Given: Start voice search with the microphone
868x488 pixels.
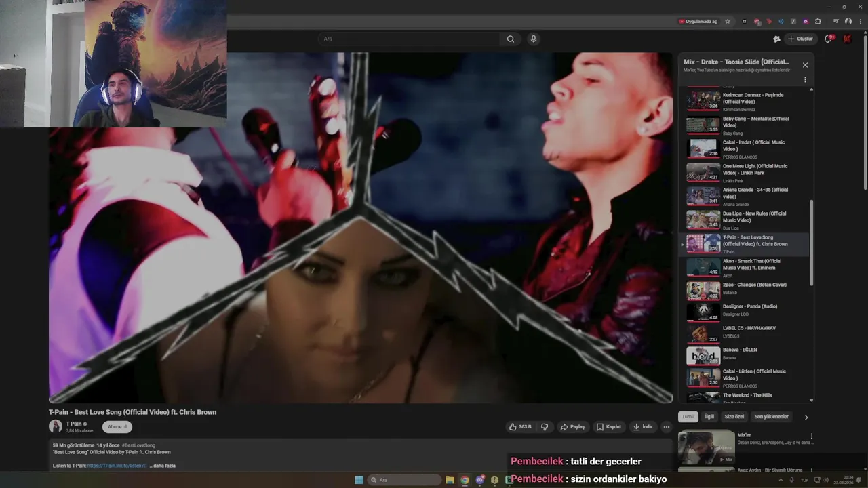Looking at the screenshot, I should 534,39.
